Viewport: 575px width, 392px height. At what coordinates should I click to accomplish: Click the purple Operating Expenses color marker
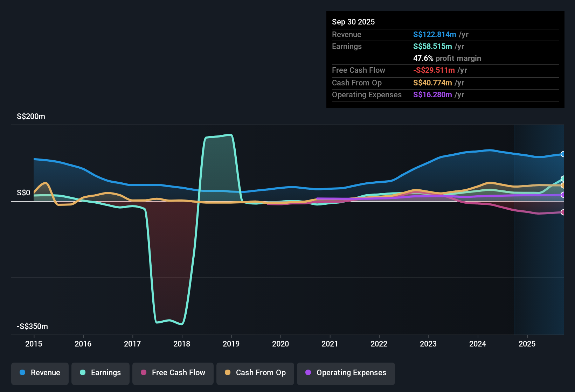click(x=309, y=373)
